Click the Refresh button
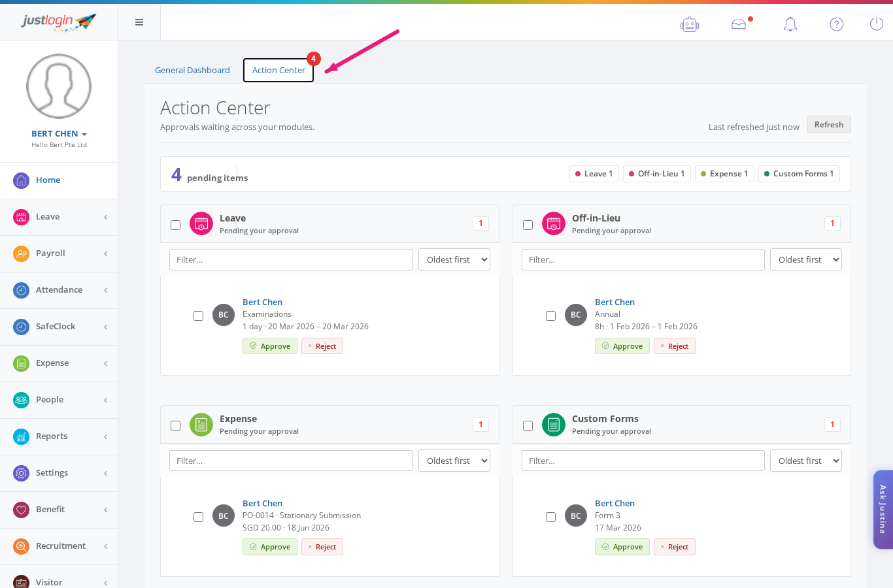Image resolution: width=893 pixels, height=588 pixels. (829, 125)
